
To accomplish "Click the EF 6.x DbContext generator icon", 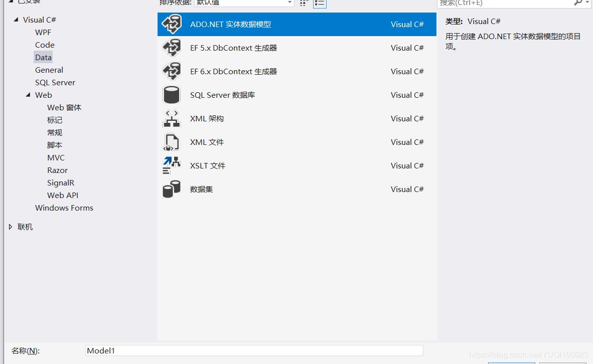I will click(172, 71).
